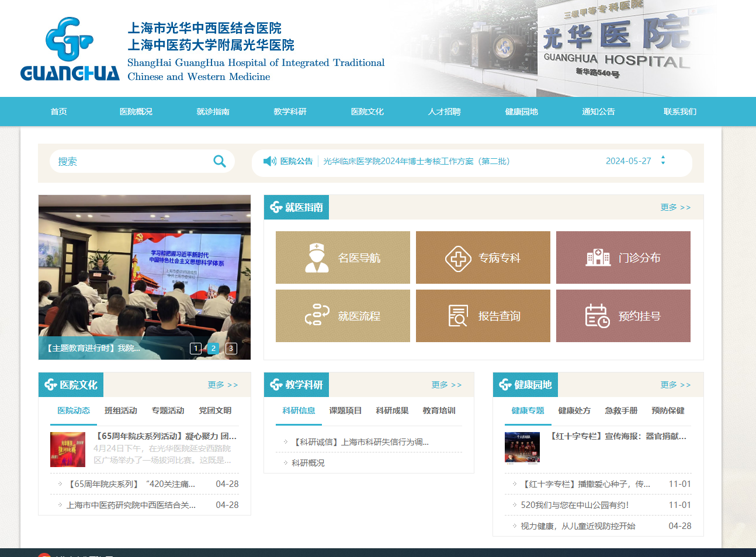Open the 光华临床医学院2024年博士考核 announcement
756x557 pixels.
coord(417,161)
